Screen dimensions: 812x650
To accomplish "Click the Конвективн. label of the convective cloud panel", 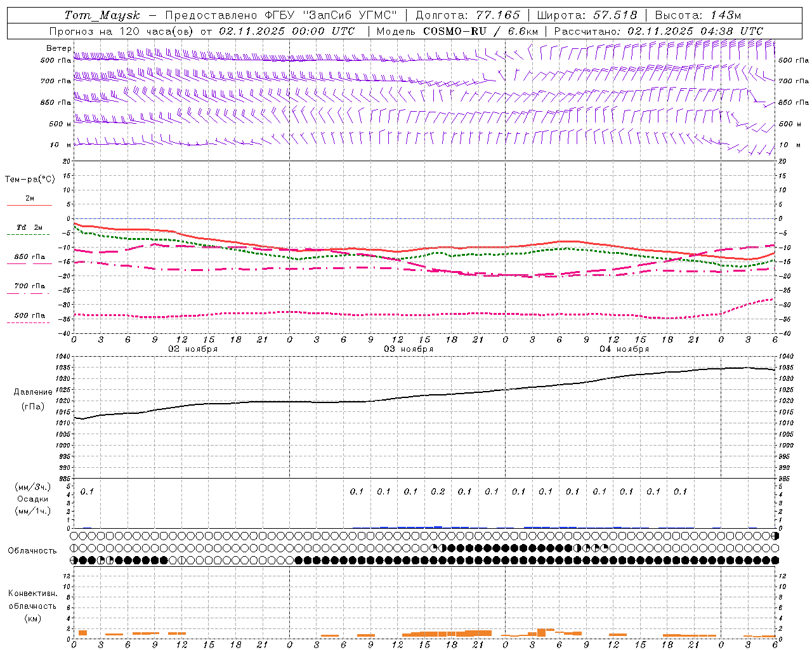I will point(32,594).
